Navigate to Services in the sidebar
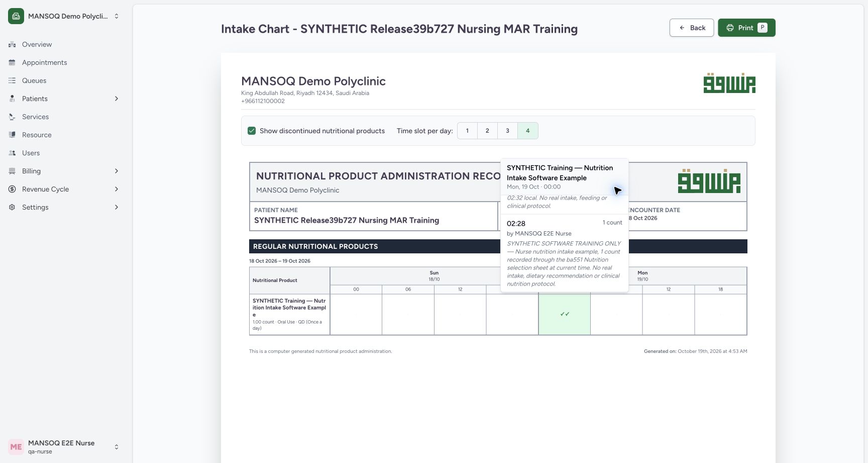The height and width of the screenshot is (463, 868). tap(64, 117)
